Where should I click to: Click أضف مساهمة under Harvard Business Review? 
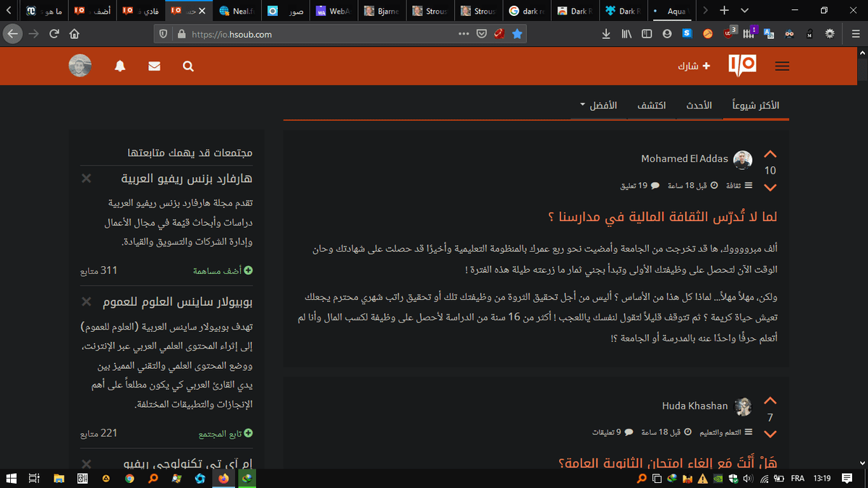pyautogui.click(x=223, y=270)
